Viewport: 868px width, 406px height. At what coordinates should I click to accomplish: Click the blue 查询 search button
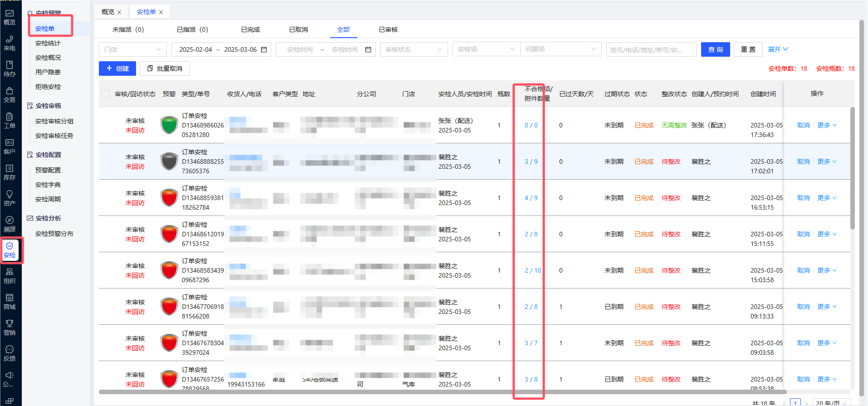715,49
